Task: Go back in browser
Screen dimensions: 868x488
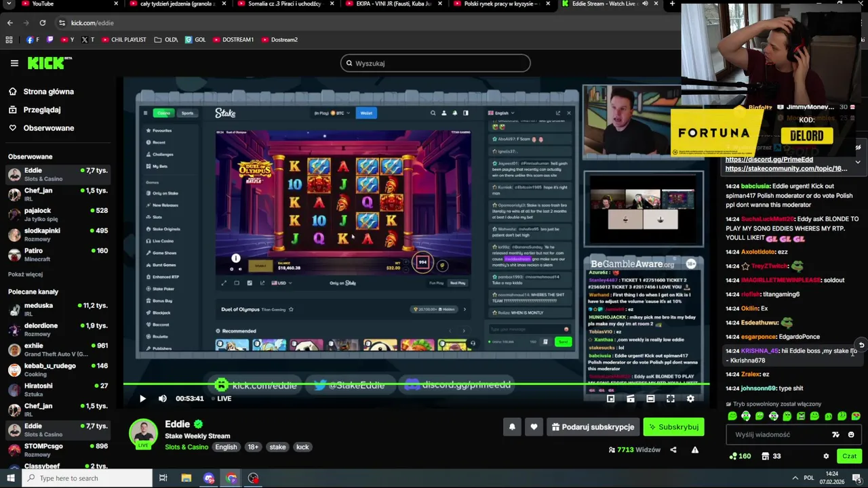Action: (9, 23)
